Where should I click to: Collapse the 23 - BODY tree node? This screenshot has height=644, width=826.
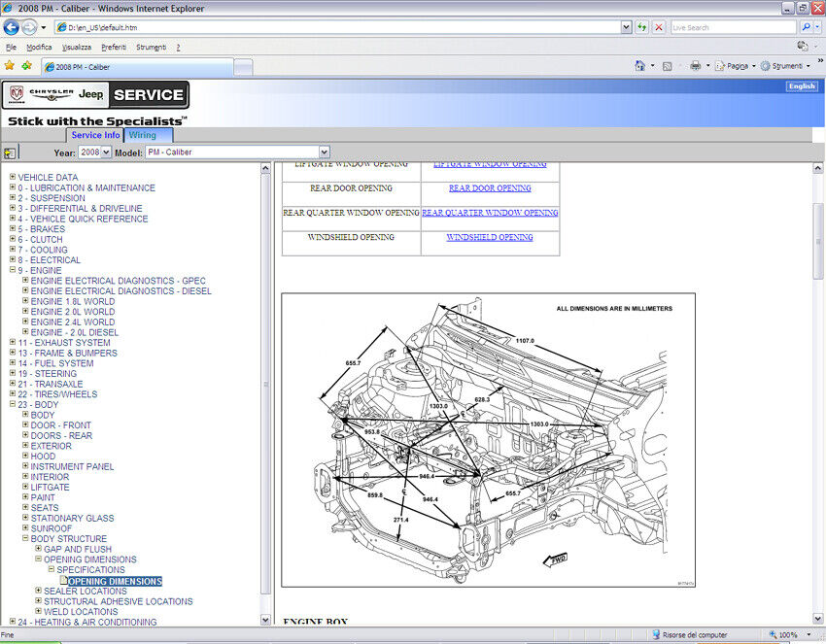[13, 405]
